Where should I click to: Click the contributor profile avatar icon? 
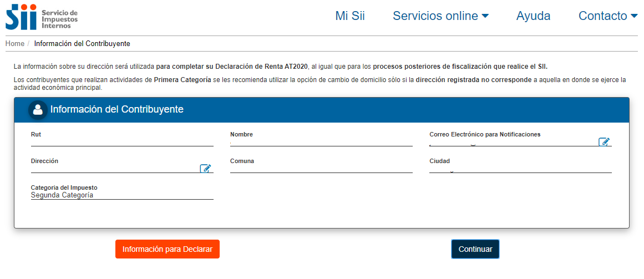coord(38,110)
